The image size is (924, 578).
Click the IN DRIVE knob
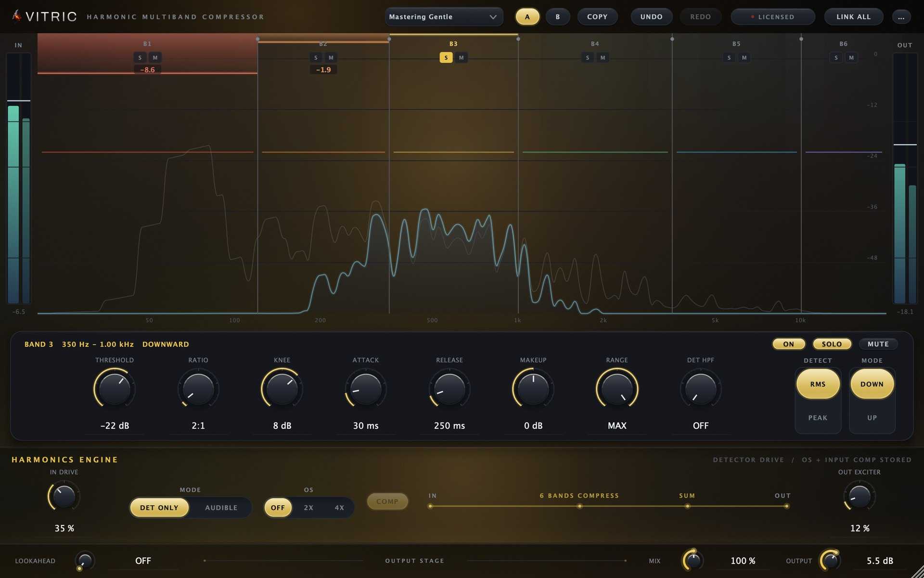pyautogui.click(x=64, y=497)
